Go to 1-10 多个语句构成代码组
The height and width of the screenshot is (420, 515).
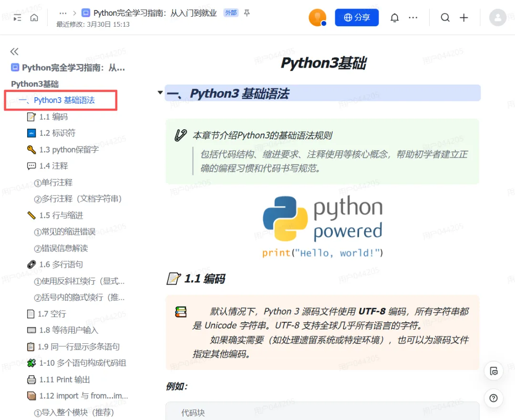(x=77, y=363)
